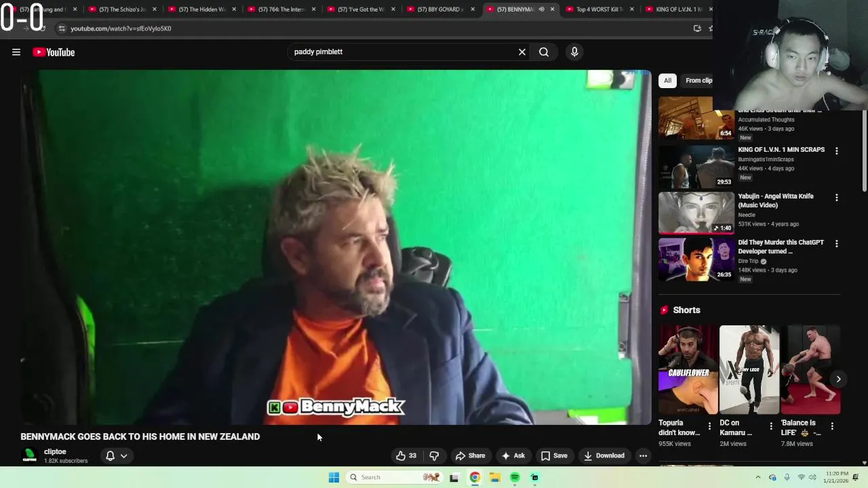Show more Shorts with the next arrow

(838, 379)
